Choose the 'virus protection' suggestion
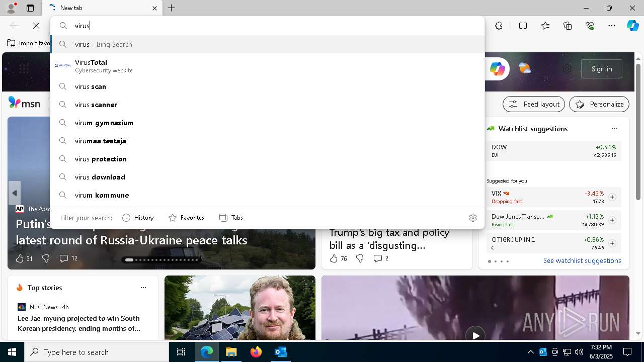The height and width of the screenshot is (362, 644). point(267,159)
